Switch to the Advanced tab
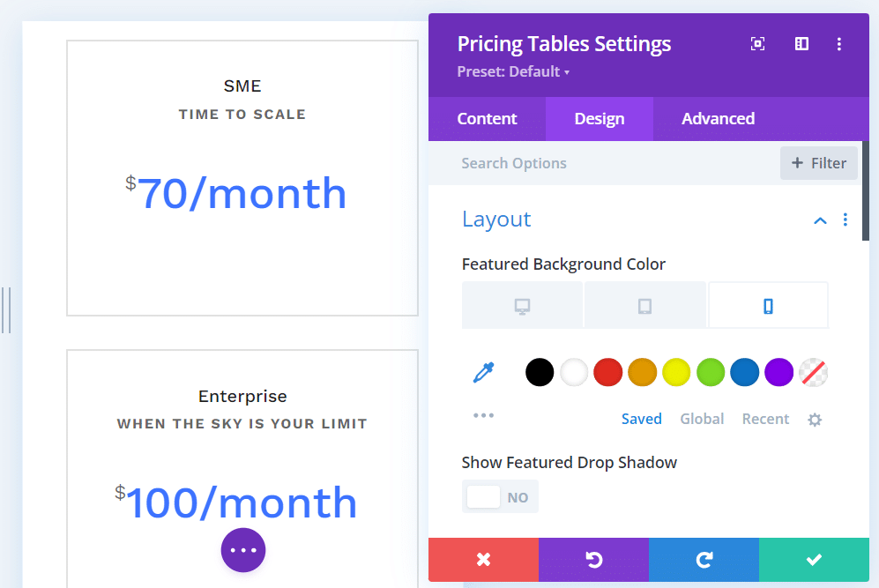 click(x=718, y=118)
